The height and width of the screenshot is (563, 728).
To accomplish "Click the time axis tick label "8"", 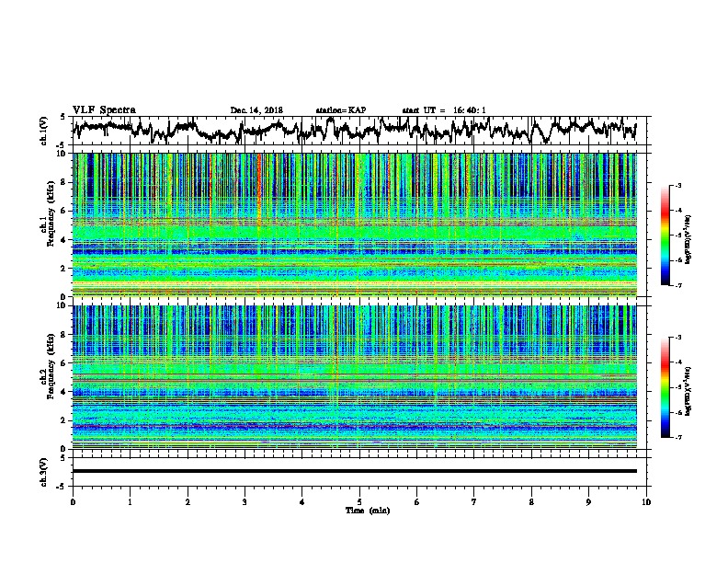I will tap(531, 502).
